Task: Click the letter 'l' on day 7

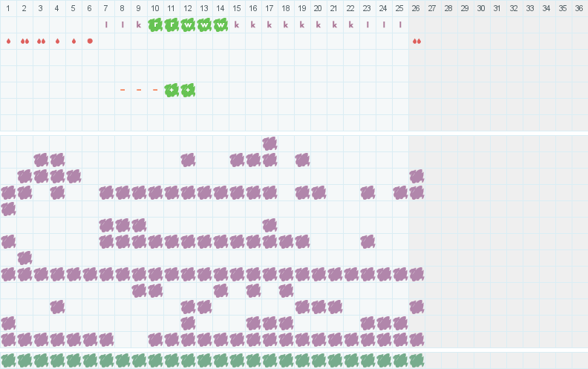Action: click(x=106, y=25)
